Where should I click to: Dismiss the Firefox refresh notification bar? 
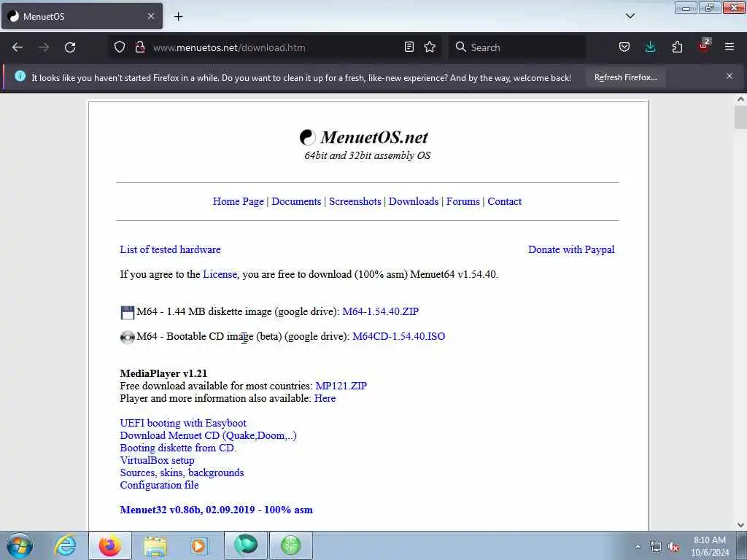pos(729,76)
